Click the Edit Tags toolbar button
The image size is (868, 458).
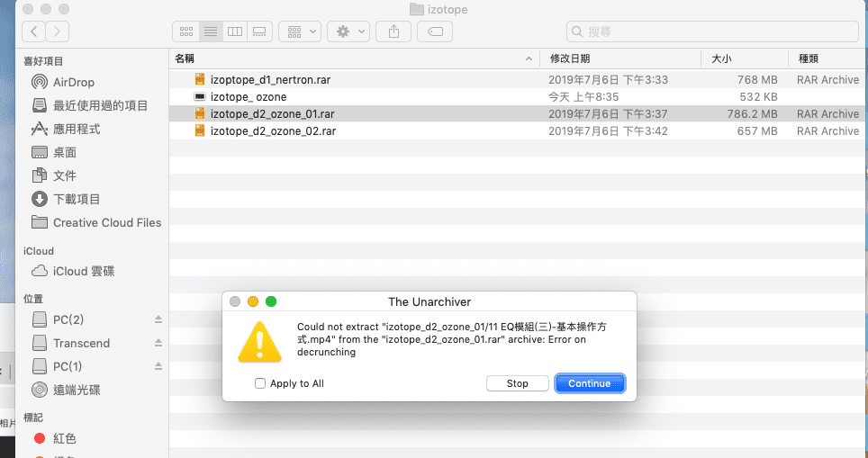[435, 31]
